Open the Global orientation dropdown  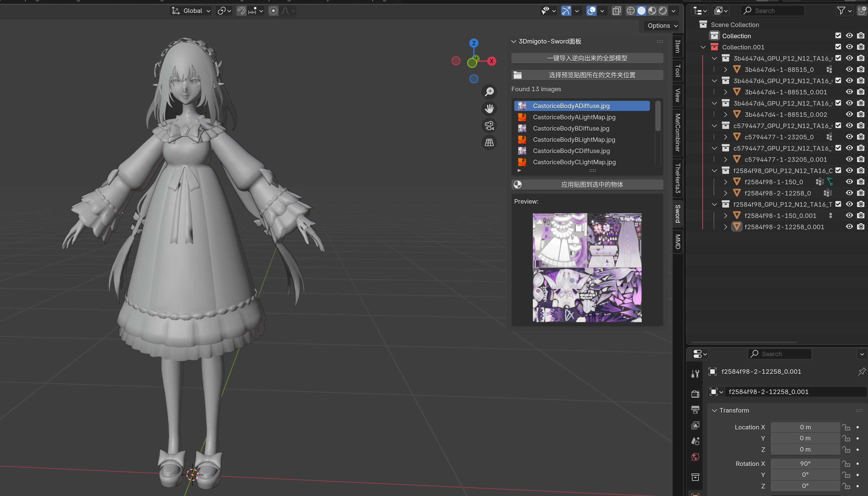coord(191,11)
